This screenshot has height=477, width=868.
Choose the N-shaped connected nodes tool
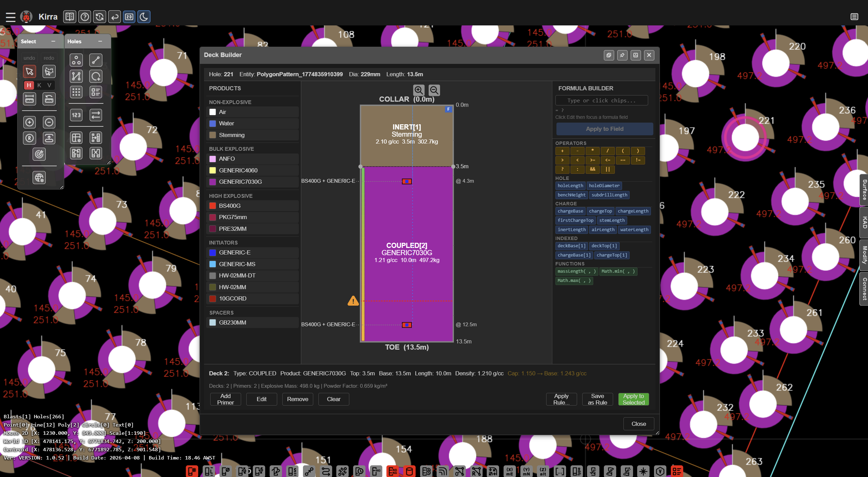coord(76,76)
